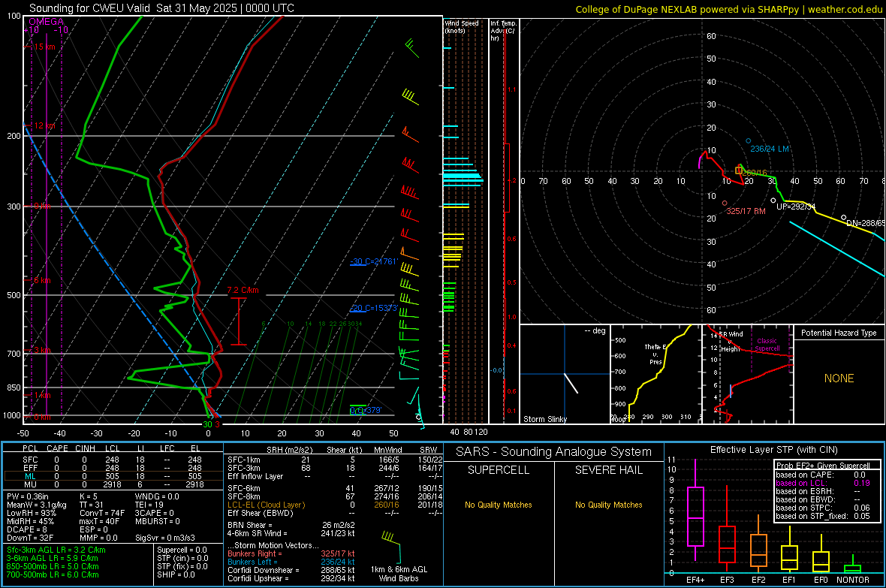Click the TEI = 19 value

[149, 505]
